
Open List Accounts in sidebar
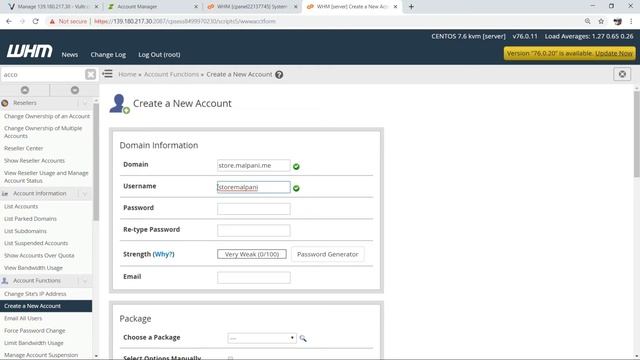click(21, 207)
